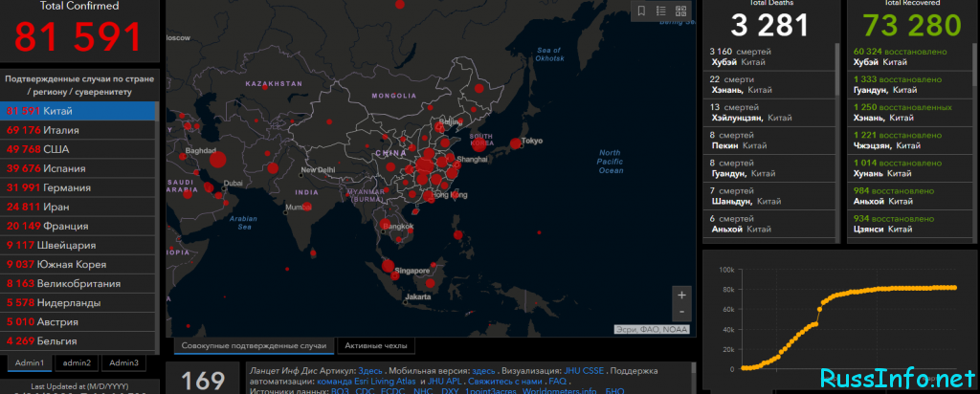The width and height of the screenshot is (980, 394).
Task: Click Хунань recovered entry
Action: coord(912,168)
